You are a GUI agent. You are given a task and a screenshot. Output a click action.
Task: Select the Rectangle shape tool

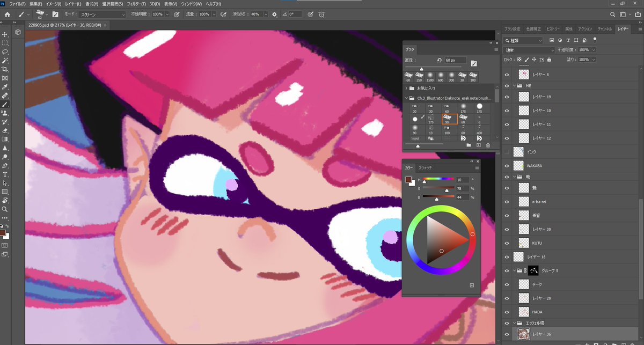[x=5, y=192]
